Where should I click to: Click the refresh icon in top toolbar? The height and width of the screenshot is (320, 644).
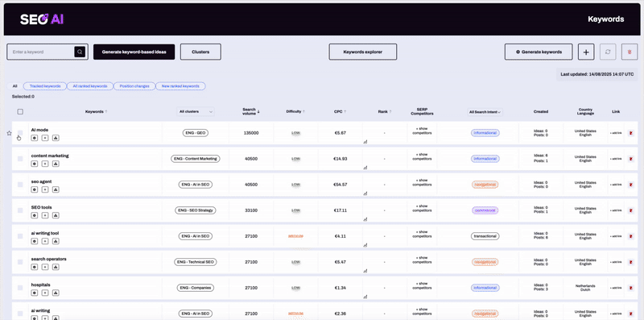608,52
